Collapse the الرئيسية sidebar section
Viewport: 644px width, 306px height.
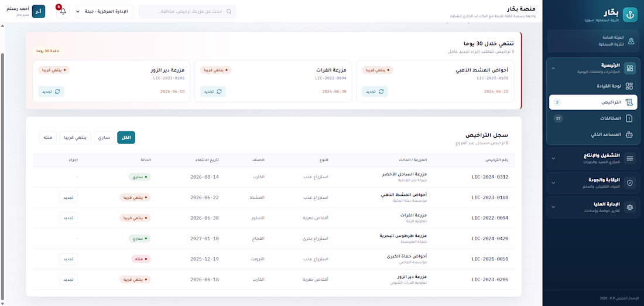pyautogui.click(x=553, y=68)
